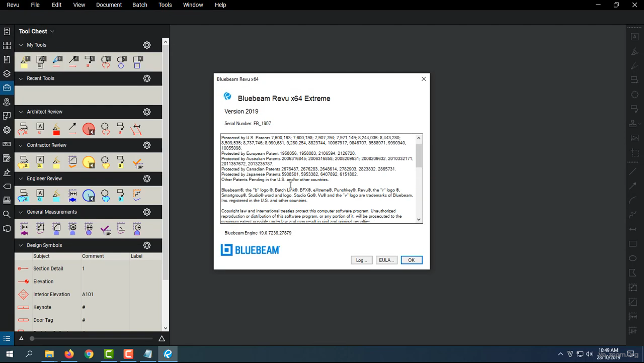The image size is (644, 363).
Task: Select the Length measurement tool in General Measurements
Action: coord(24,228)
